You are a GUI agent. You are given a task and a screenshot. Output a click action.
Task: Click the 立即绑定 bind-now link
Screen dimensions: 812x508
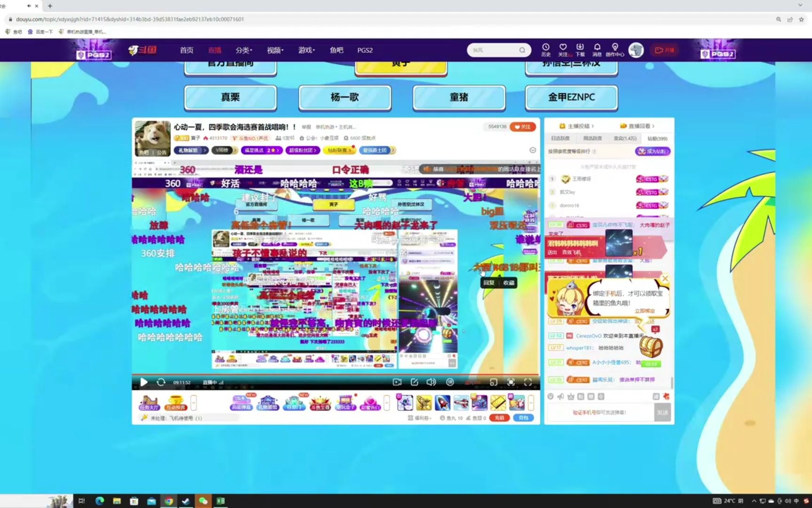pos(644,311)
